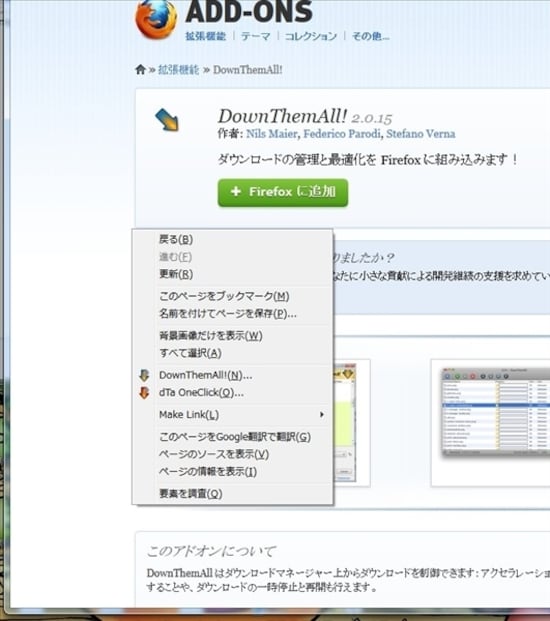The height and width of the screenshot is (621, 550).
Task: Choose 背景画像だけを表示(W)
Action: pyautogui.click(x=233, y=336)
